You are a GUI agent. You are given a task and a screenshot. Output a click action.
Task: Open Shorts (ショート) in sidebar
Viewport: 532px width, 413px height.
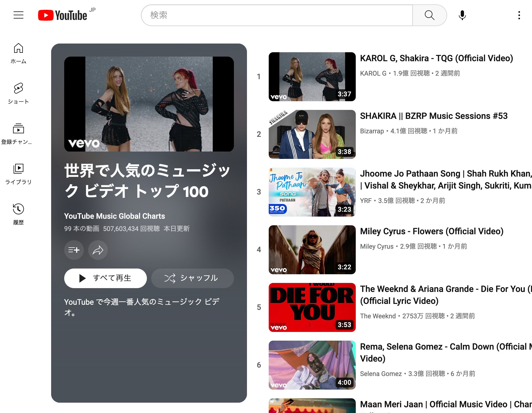click(18, 94)
